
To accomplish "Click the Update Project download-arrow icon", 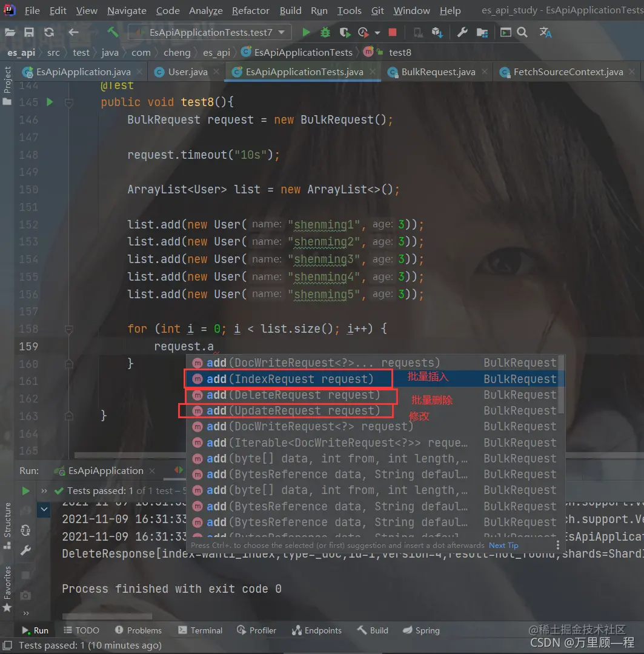I will coord(437,32).
